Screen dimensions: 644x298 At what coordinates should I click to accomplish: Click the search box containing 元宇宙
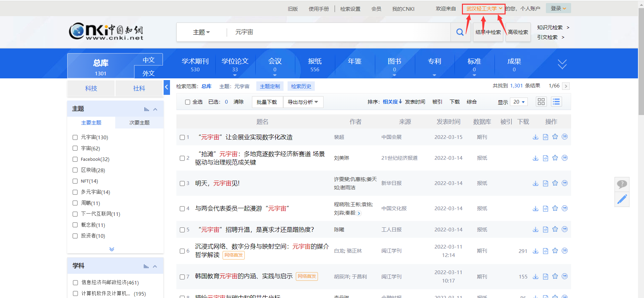(x=336, y=32)
